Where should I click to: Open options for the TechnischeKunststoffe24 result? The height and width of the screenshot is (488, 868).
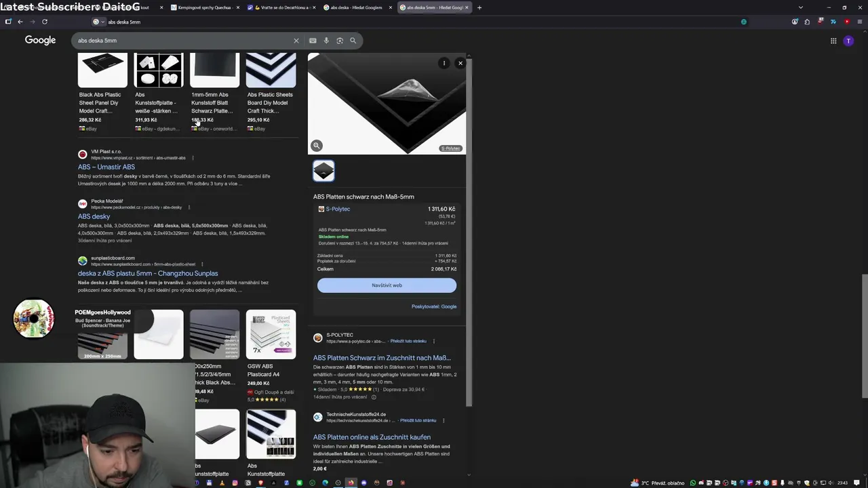click(444, 420)
